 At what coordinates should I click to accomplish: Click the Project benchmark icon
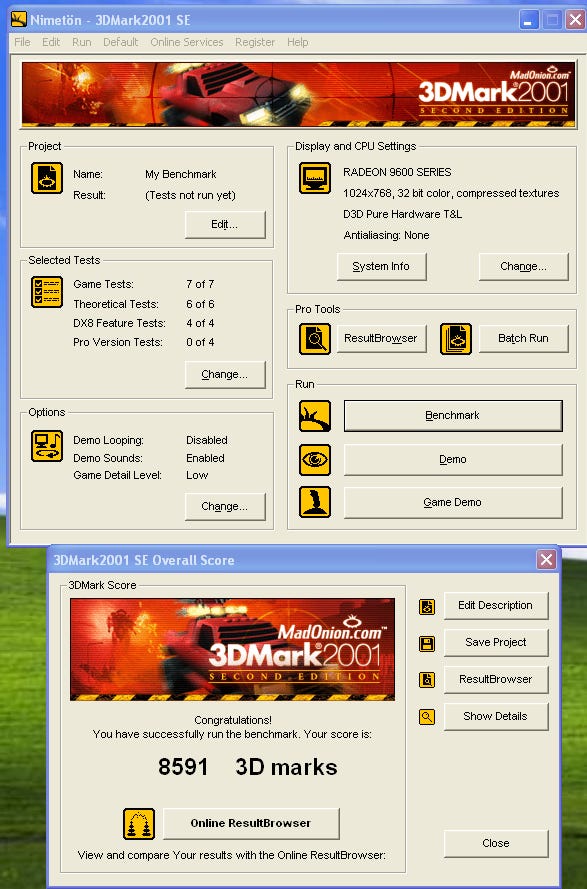point(47,178)
